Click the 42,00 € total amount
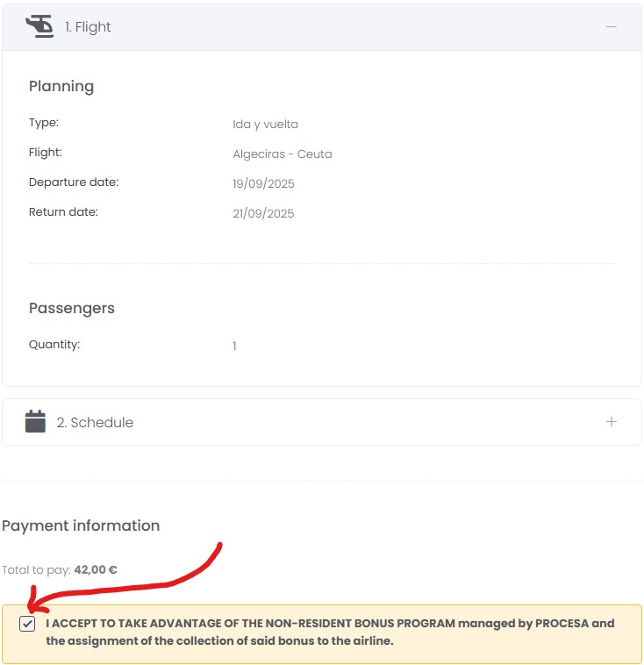The width and height of the screenshot is (644, 665). 96,569
